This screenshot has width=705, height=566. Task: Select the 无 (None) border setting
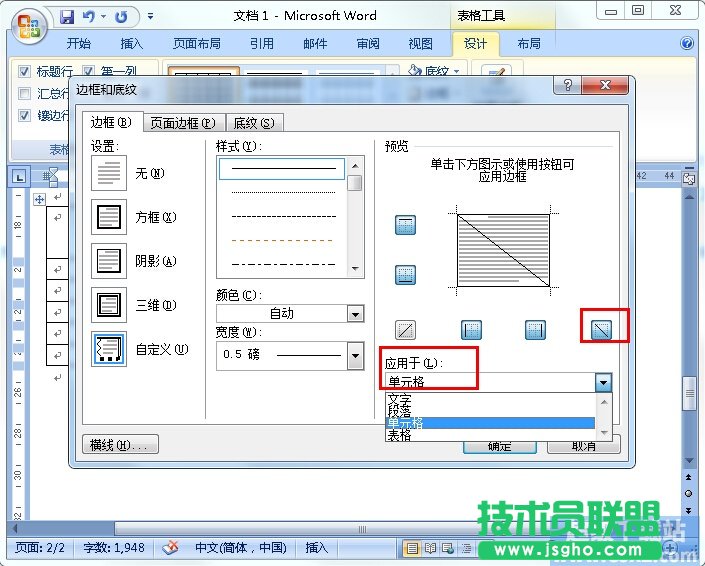108,173
